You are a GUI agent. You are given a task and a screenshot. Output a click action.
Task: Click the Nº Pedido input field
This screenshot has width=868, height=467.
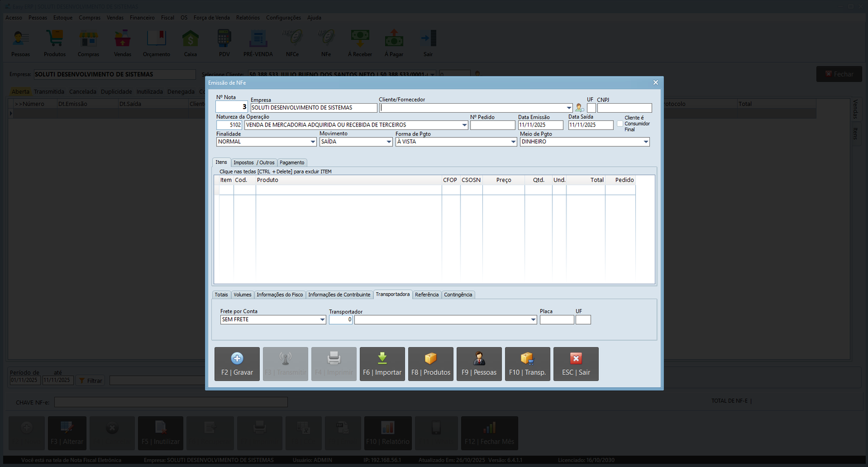pyautogui.click(x=493, y=125)
